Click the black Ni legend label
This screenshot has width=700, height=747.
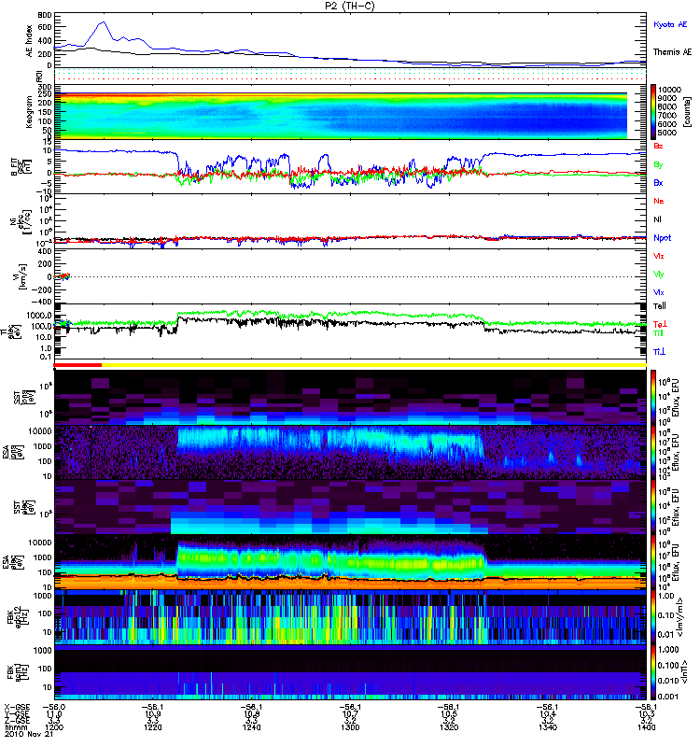click(657, 219)
